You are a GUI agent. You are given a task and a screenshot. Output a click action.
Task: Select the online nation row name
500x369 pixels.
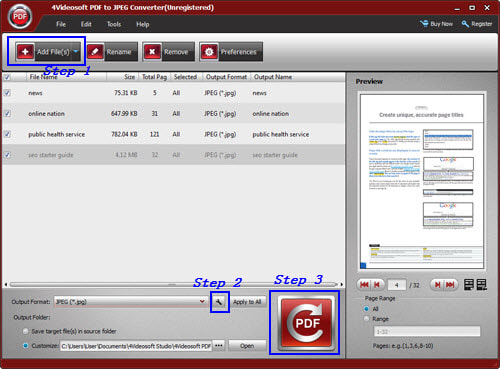46,114
